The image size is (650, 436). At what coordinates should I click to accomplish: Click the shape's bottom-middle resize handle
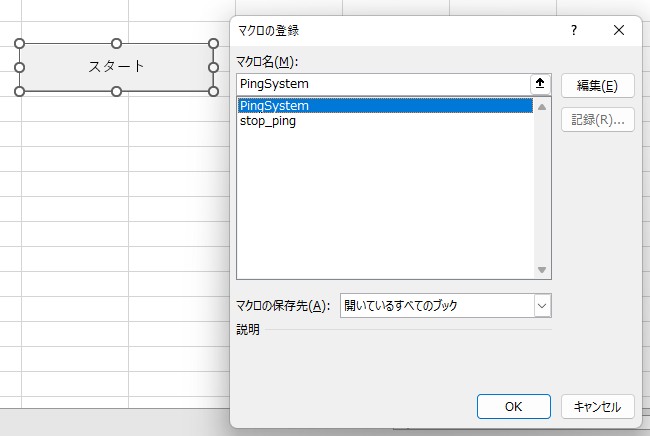116,91
